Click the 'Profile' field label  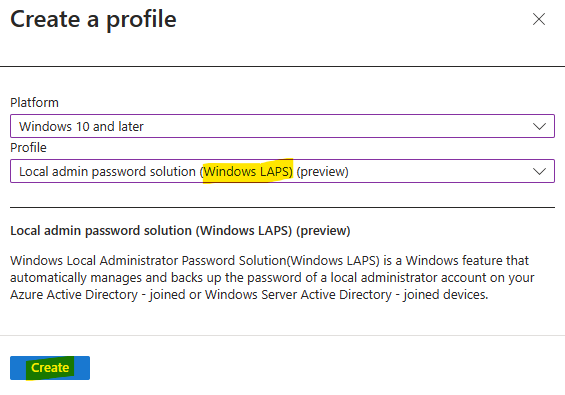28,148
